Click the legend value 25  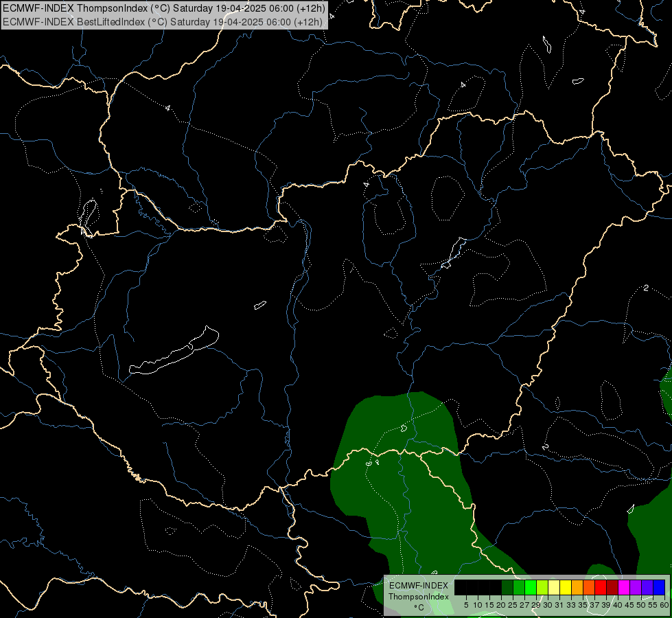pos(513,605)
